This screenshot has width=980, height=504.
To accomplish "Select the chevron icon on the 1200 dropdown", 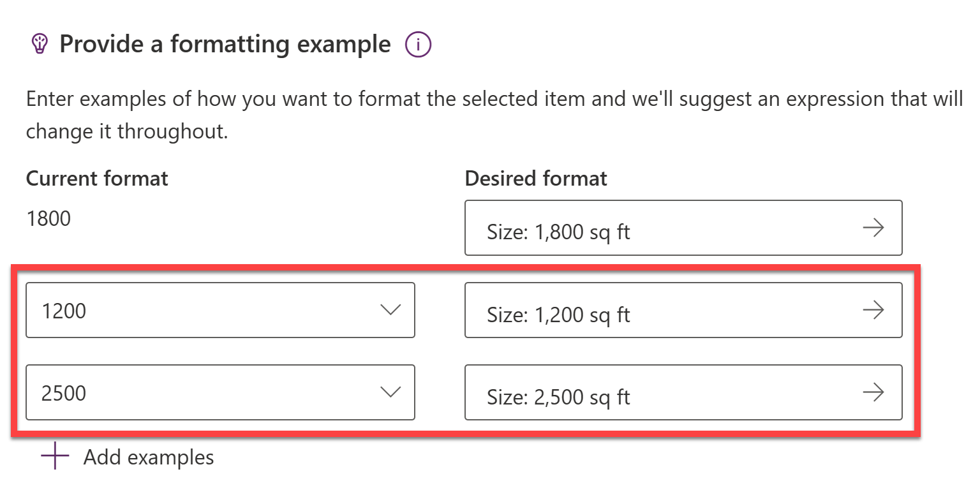I will point(390,309).
